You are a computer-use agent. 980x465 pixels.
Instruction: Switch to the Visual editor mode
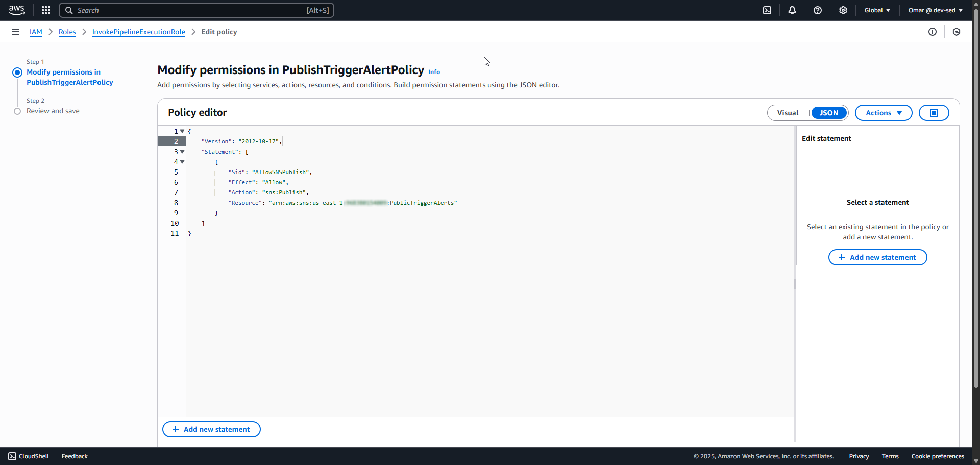pos(788,113)
